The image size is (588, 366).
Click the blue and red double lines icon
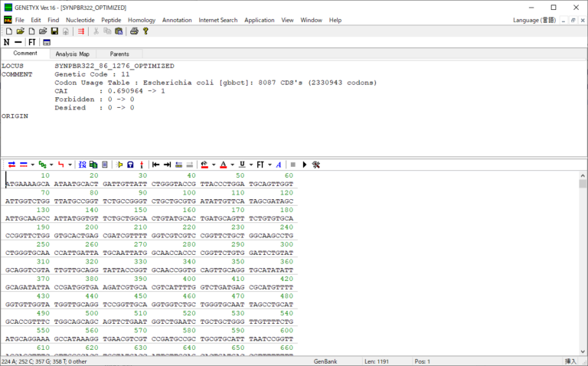click(x=23, y=165)
